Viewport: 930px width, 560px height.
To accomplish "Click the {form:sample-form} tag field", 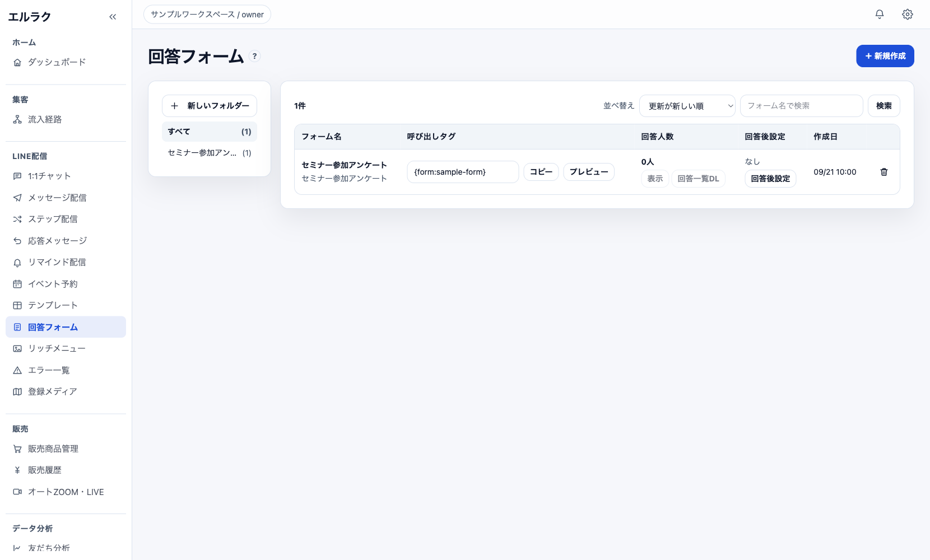I will 463,172.
